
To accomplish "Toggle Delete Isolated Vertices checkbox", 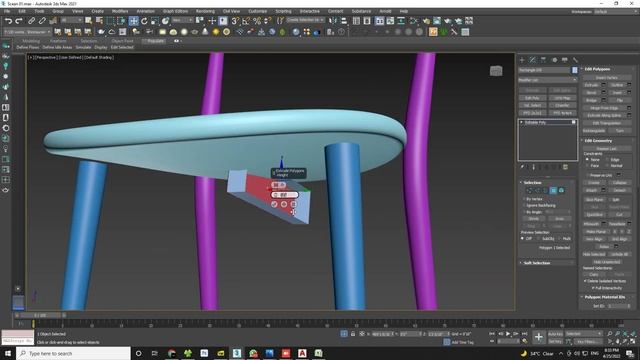I will [x=585, y=281].
